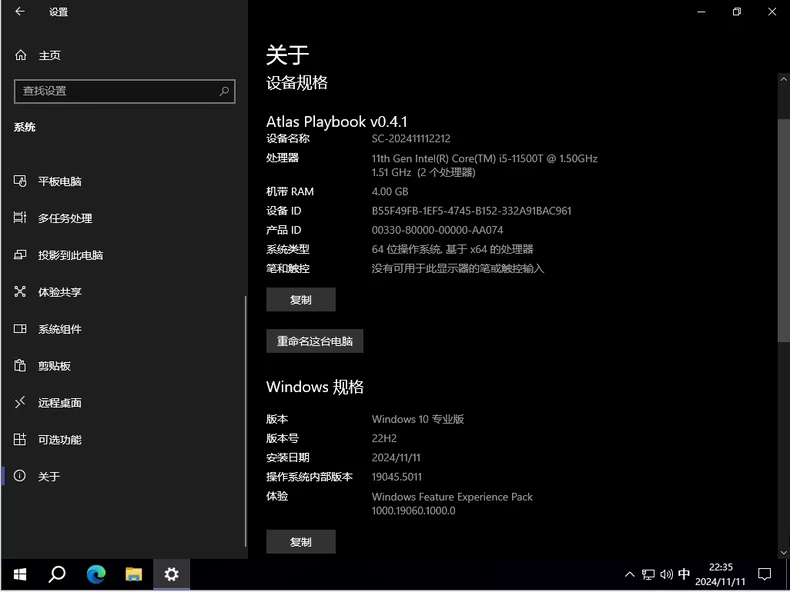This screenshot has width=790, height=592.
Task: Select the 体验共享 icon
Action: (x=20, y=292)
